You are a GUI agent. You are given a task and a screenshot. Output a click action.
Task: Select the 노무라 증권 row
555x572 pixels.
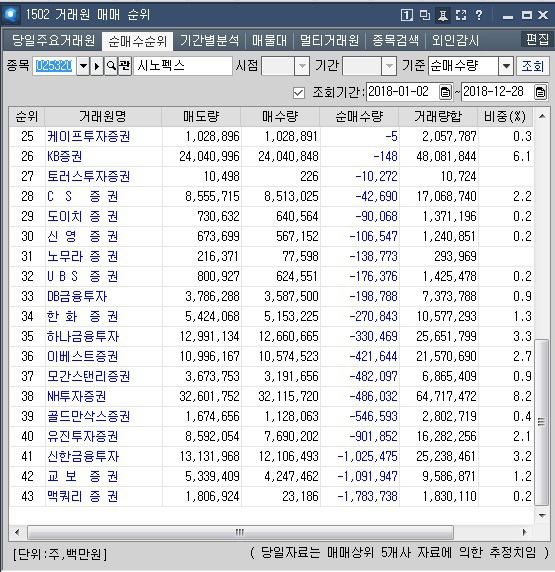pos(271,256)
